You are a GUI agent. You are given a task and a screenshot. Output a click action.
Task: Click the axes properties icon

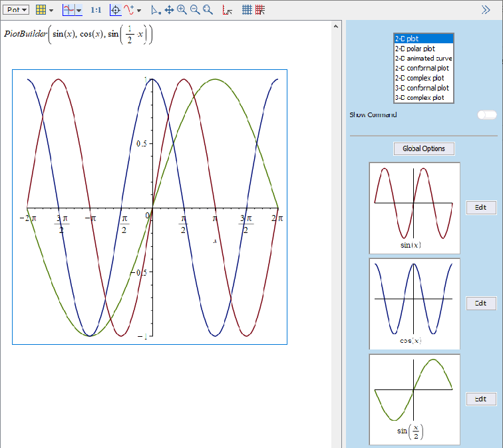coord(227,10)
